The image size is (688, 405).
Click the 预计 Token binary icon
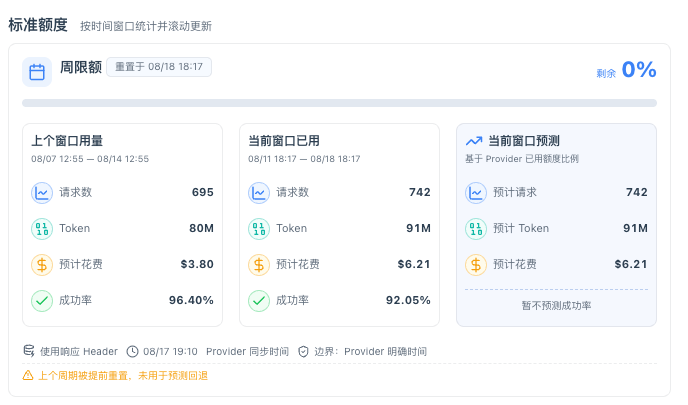tap(476, 229)
